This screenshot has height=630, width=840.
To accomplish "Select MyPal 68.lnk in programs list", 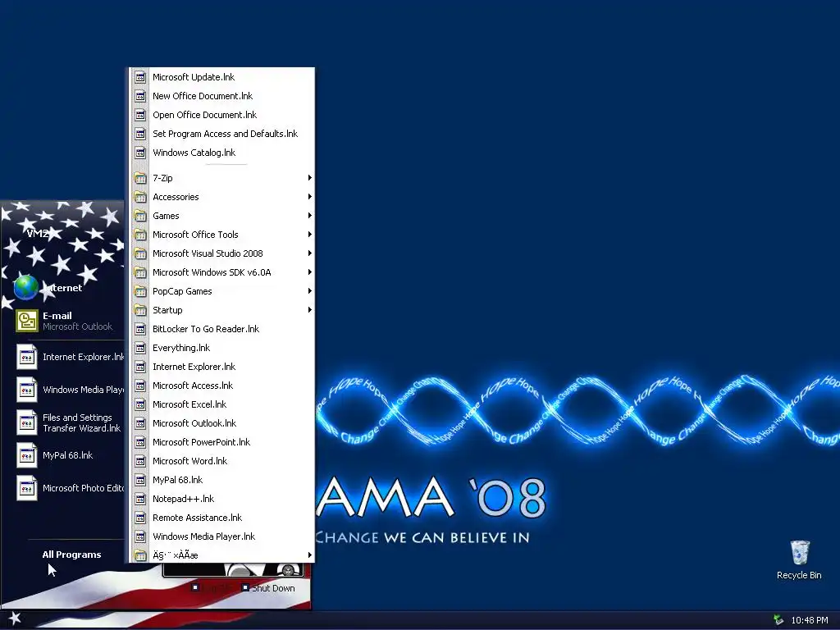I will point(221,480).
